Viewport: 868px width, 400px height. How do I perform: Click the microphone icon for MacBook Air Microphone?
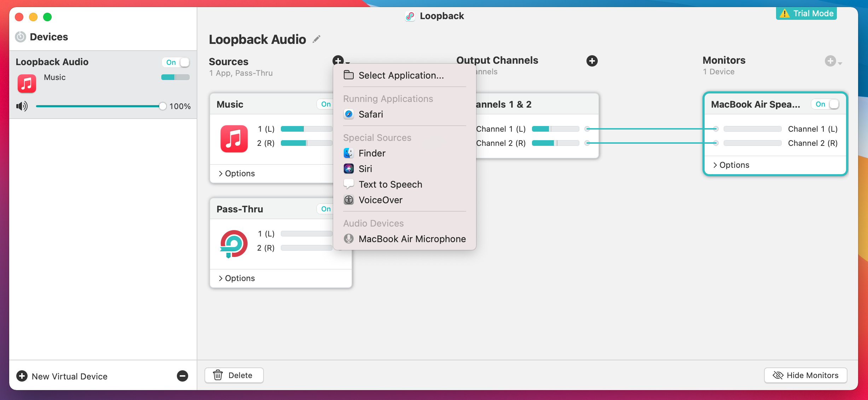point(349,239)
